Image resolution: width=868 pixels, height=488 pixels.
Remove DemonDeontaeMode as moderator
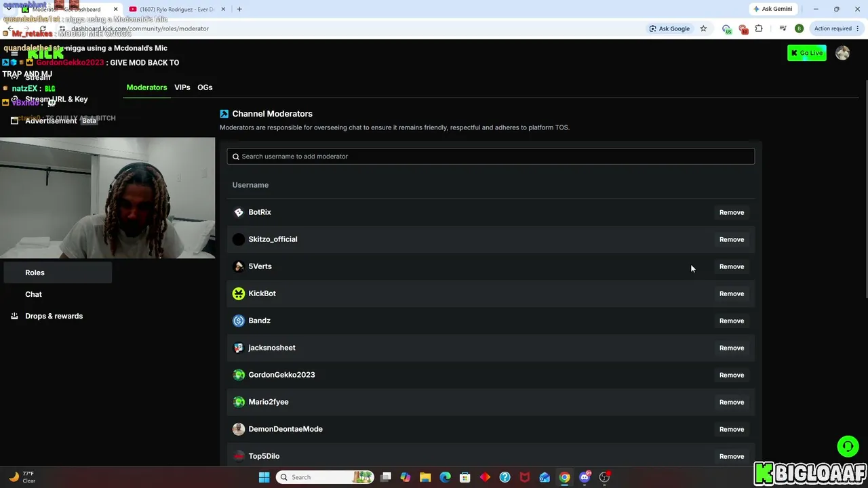click(732, 429)
